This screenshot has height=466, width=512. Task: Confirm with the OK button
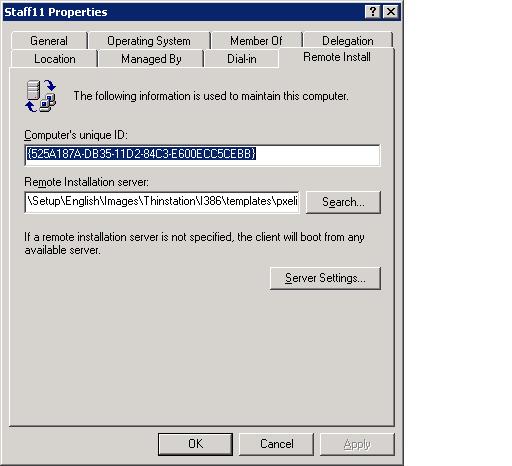pyautogui.click(x=195, y=444)
